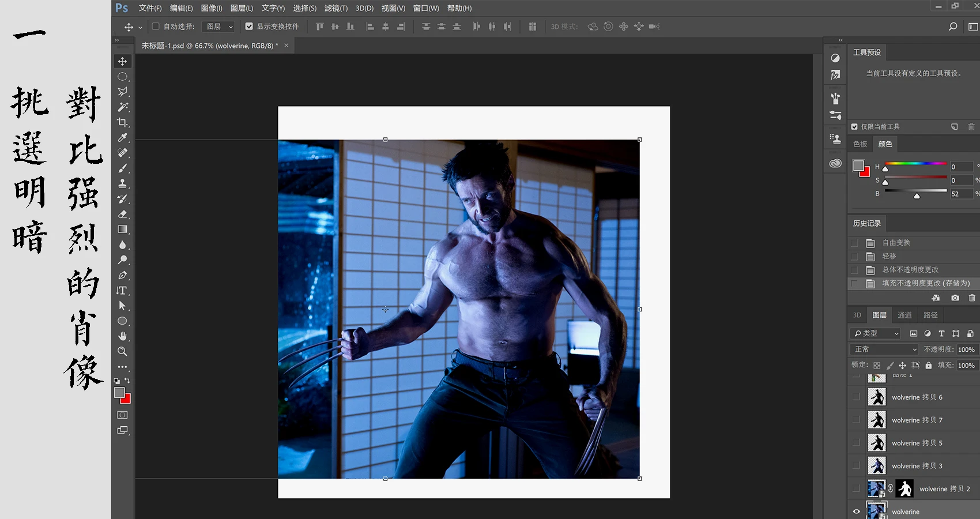Toggle Current Tool Only checkbox (仅限当前工具)
Viewport: 980px width, 519px height.
pos(854,127)
